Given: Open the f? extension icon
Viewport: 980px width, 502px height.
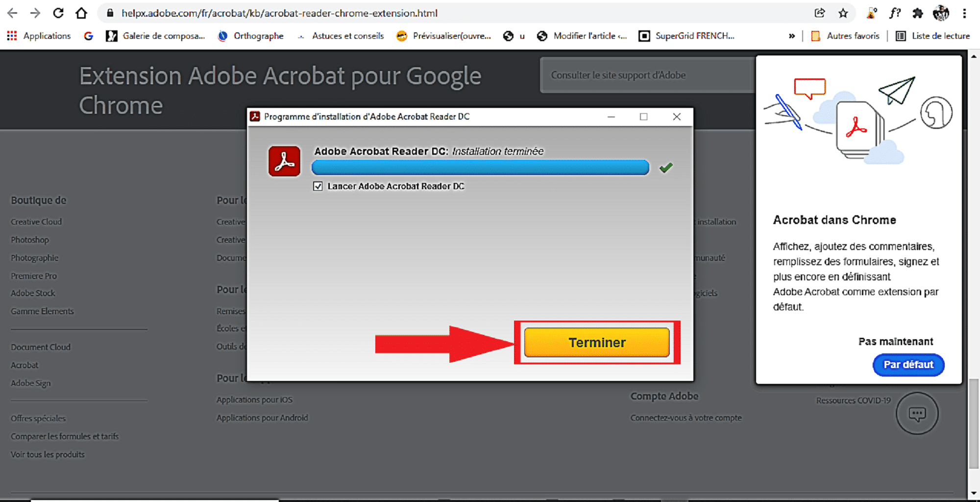Looking at the screenshot, I should [x=895, y=13].
